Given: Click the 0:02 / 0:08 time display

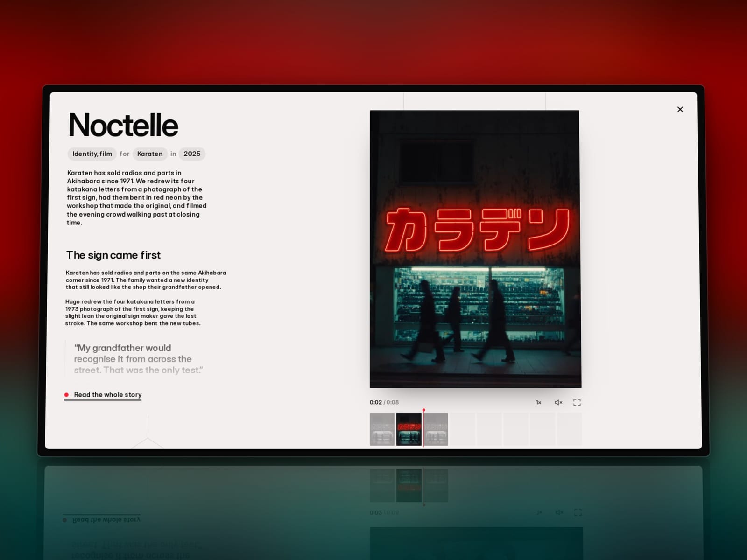Looking at the screenshot, I should tap(384, 402).
